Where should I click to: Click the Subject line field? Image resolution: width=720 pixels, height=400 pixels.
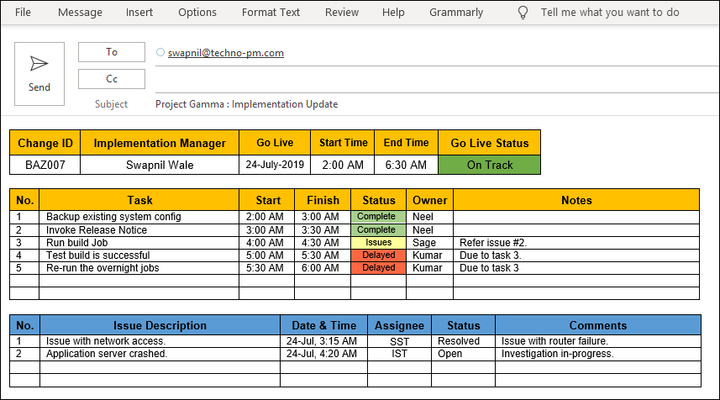[x=430, y=104]
